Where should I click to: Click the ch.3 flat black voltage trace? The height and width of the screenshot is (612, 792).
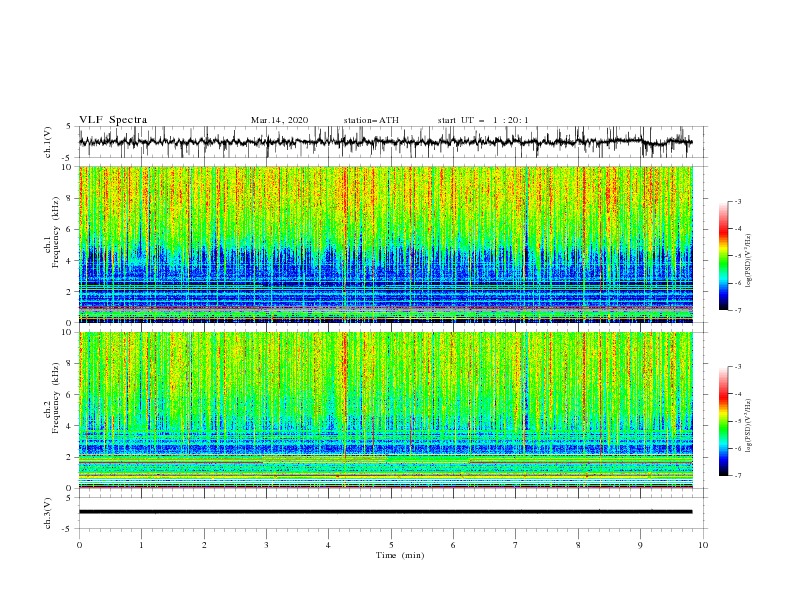point(385,512)
